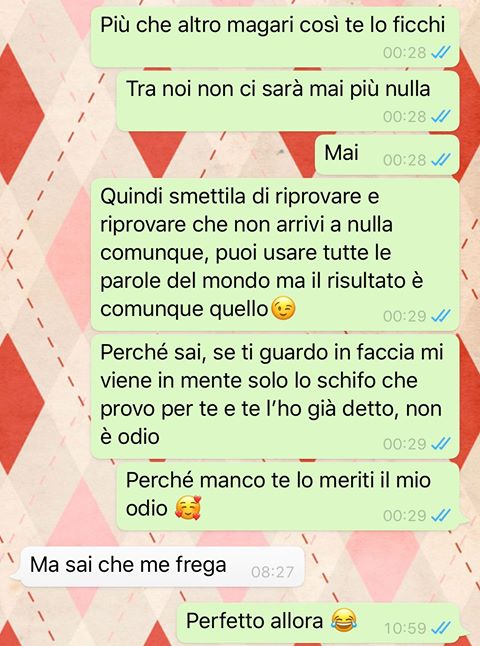This screenshot has width=480, height=646.
Task: Tap read ticks on 'Più che altro magari' message
Action: [x=440, y=52]
